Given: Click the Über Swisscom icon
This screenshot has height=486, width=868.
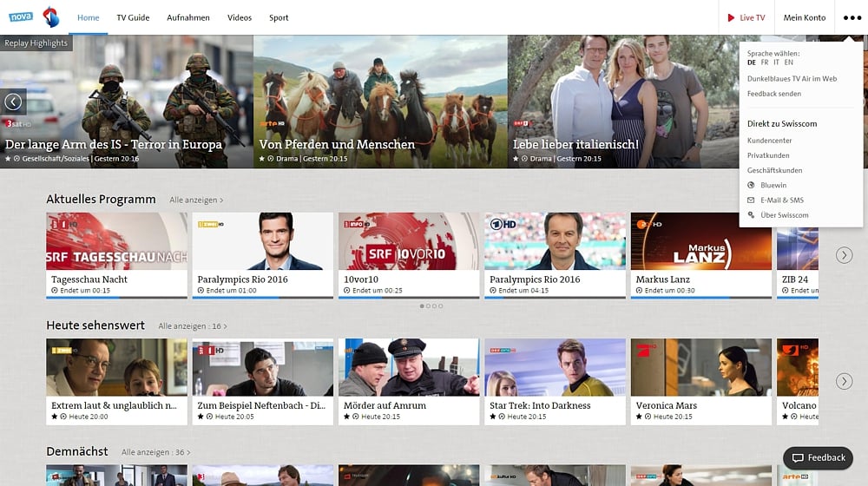Looking at the screenshot, I should tap(751, 214).
